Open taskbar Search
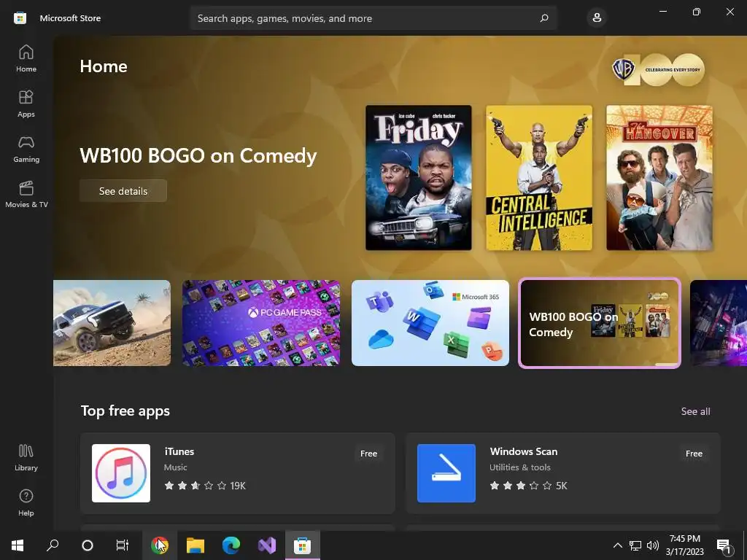Screen dimensions: 747x560 tap(53, 545)
